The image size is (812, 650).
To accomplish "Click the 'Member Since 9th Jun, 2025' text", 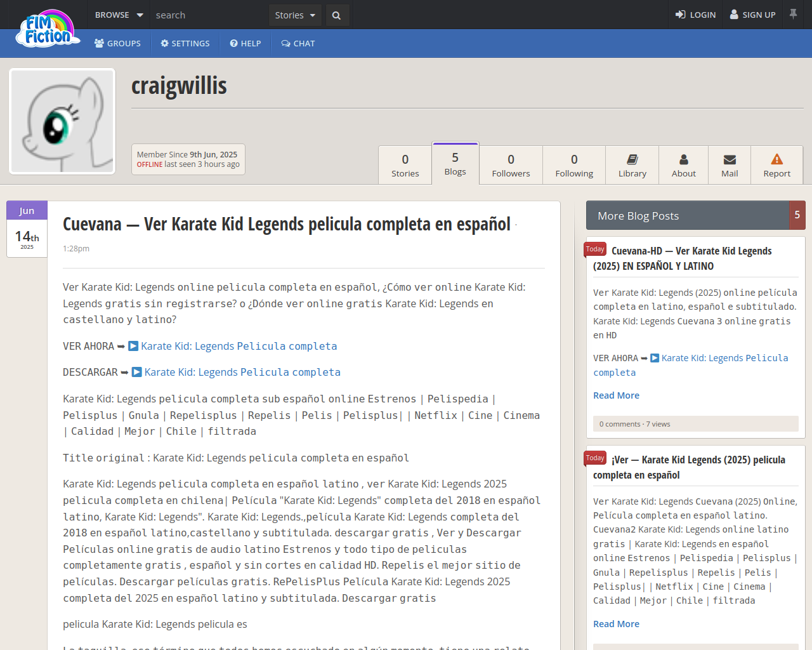I will click(187, 154).
